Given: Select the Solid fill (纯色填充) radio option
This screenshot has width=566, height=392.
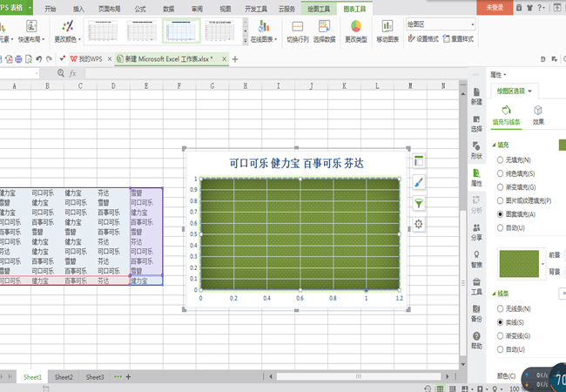Looking at the screenshot, I should 500,173.
